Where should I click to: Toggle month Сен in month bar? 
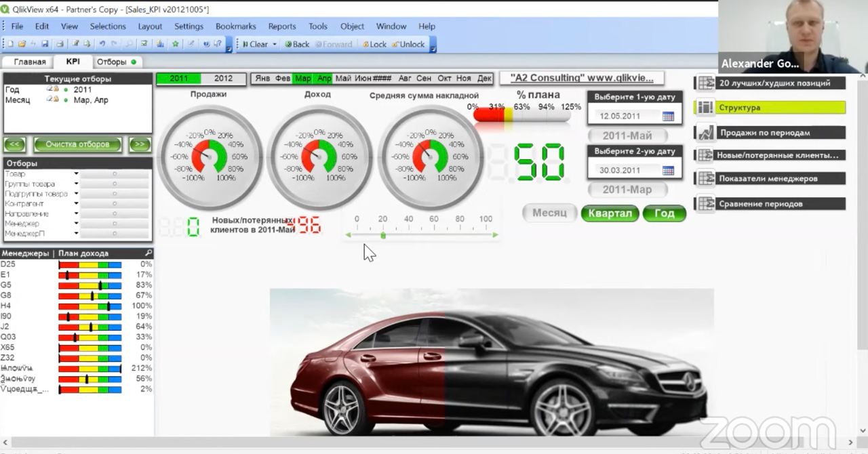pos(424,79)
